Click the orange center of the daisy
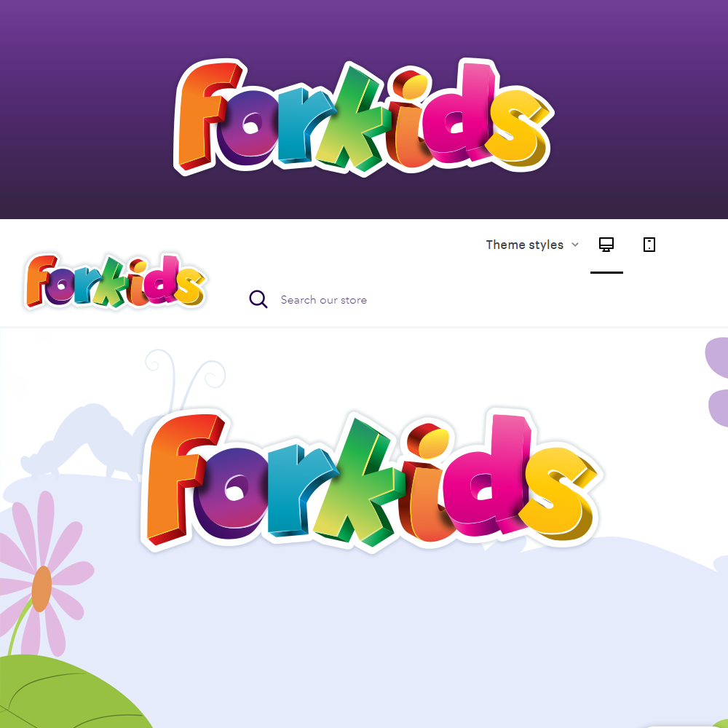728x728 pixels. pos(41,588)
